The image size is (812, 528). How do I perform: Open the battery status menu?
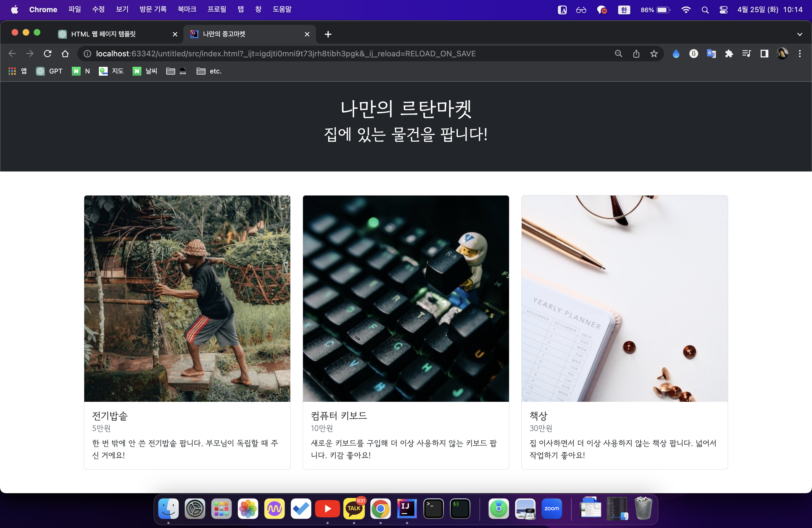tap(655, 10)
